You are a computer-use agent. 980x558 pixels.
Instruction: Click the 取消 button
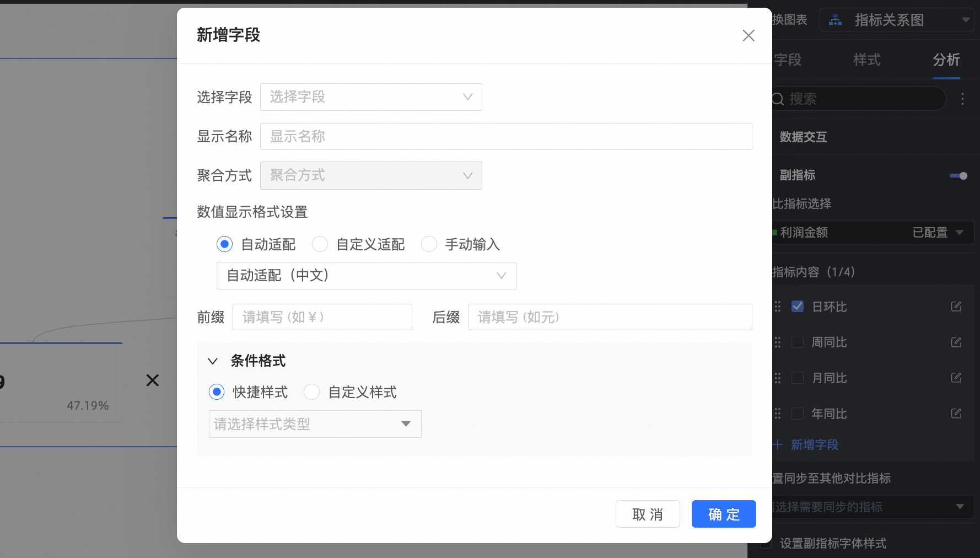(647, 514)
